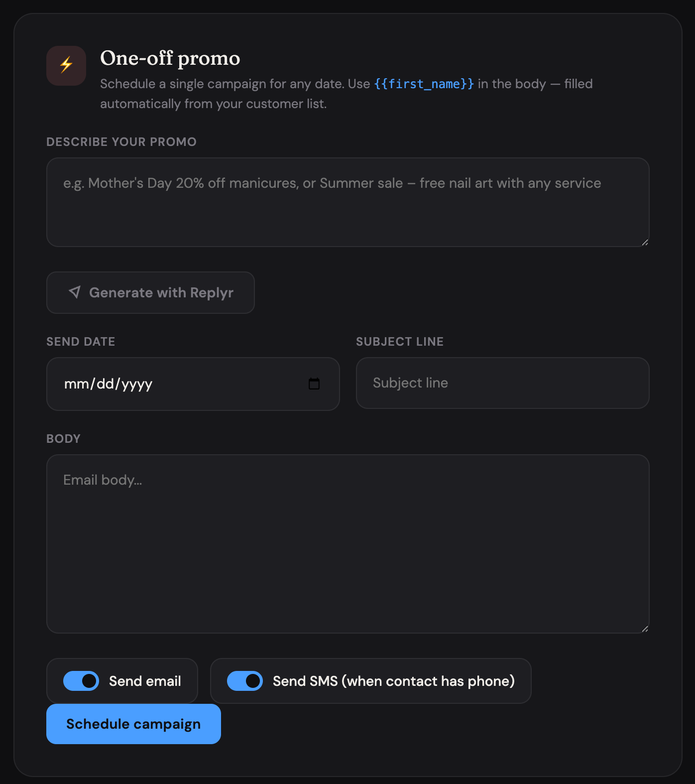Turn off Send SMS when contact has phone

pos(245,680)
